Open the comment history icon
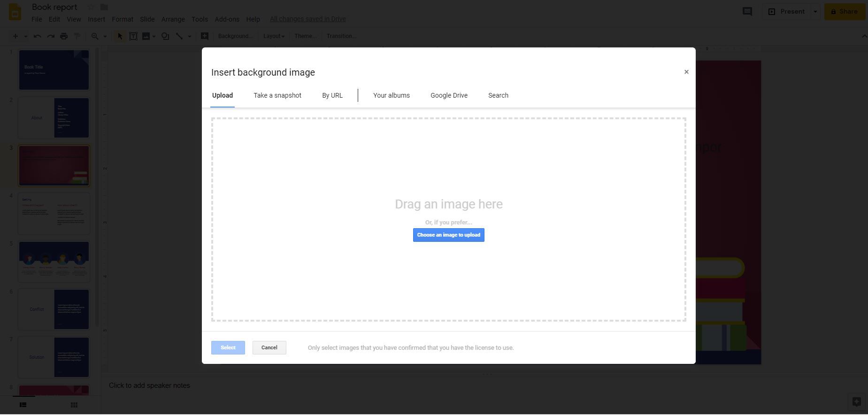868x416 pixels. [x=747, y=12]
